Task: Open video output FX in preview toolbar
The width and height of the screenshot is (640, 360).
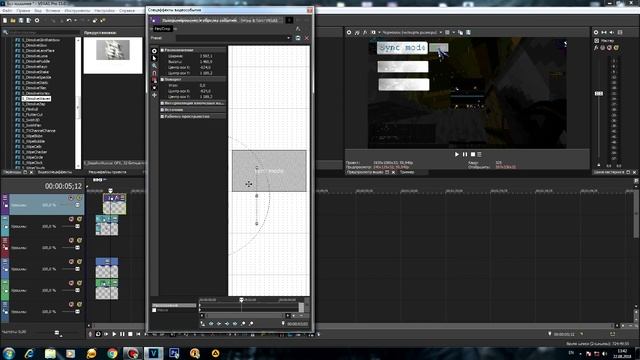Action: 365,32
